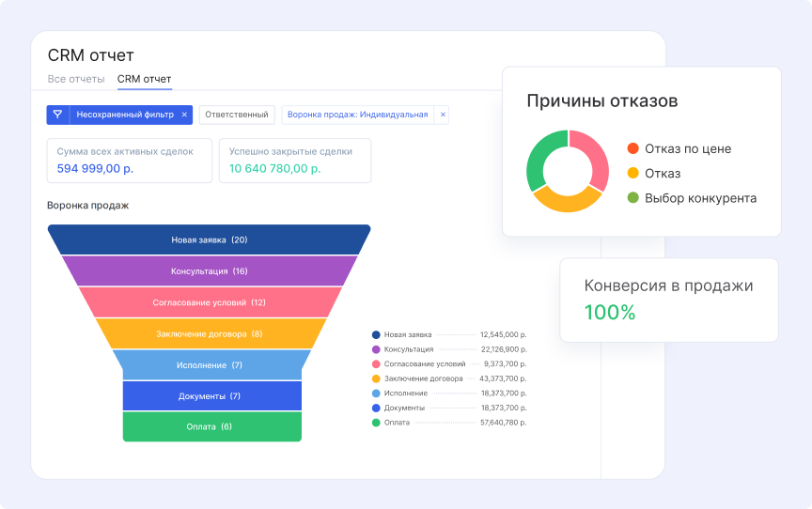Click the Согласование условий (12) funnel stage

pos(209,302)
